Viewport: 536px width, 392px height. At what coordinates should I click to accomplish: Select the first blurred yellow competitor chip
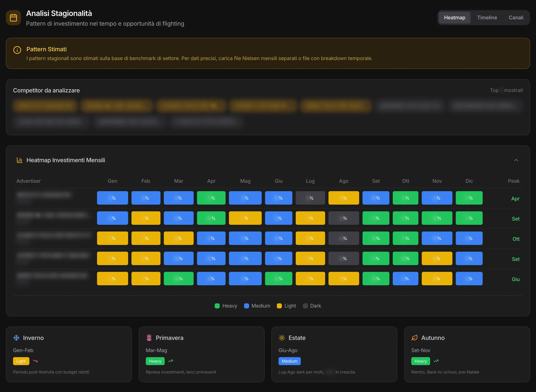coord(45,105)
